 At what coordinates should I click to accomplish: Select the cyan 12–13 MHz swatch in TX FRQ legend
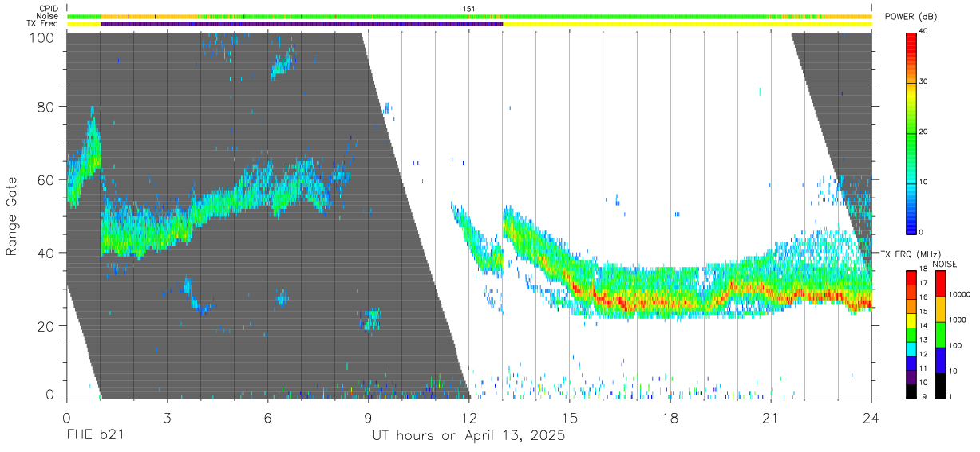[911, 349]
